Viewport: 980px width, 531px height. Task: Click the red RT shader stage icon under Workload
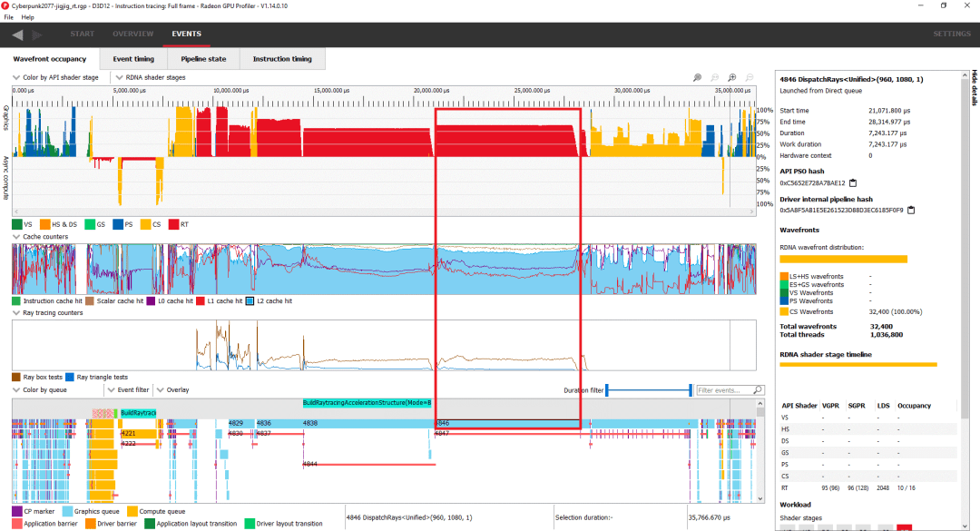pyautogui.click(x=904, y=527)
